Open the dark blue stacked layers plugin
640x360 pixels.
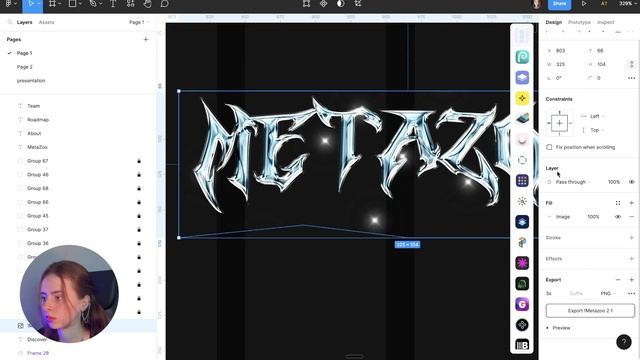(522, 222)
